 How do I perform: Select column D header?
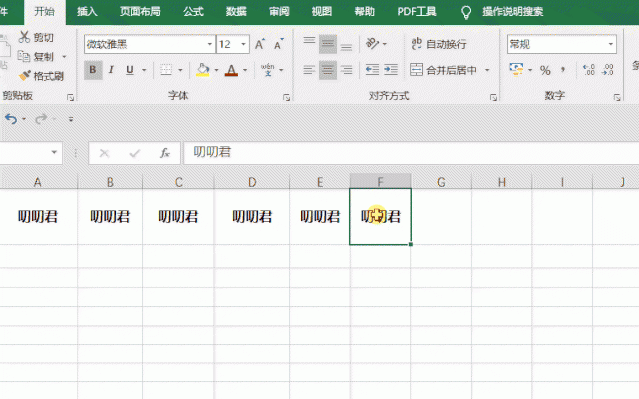tap(252, 182)
